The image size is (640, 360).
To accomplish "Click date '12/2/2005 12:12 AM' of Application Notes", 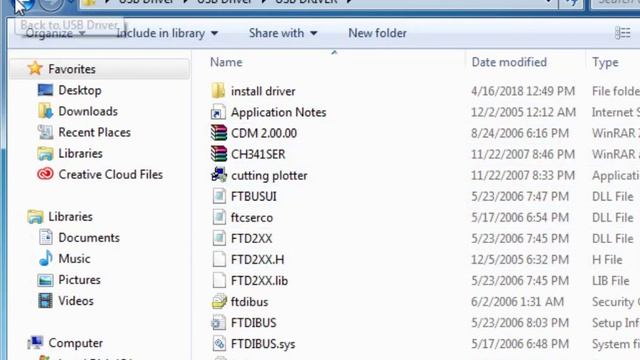I will pyautogui.click(x=523, y=112).
